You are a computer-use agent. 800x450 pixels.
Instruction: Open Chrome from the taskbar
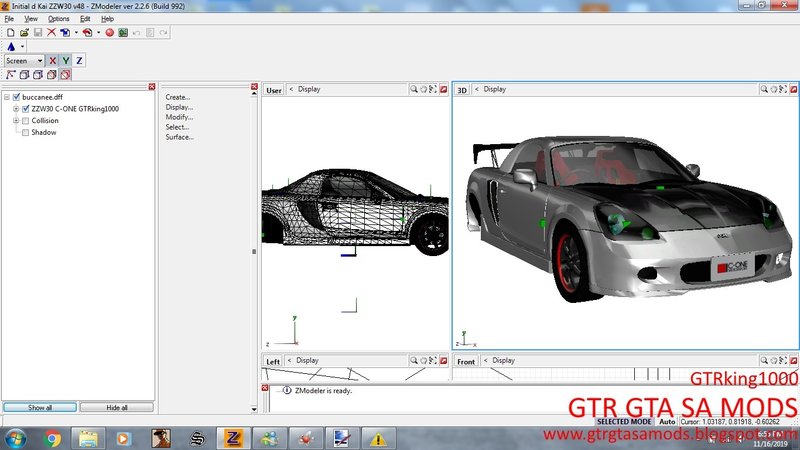point(52,439)
